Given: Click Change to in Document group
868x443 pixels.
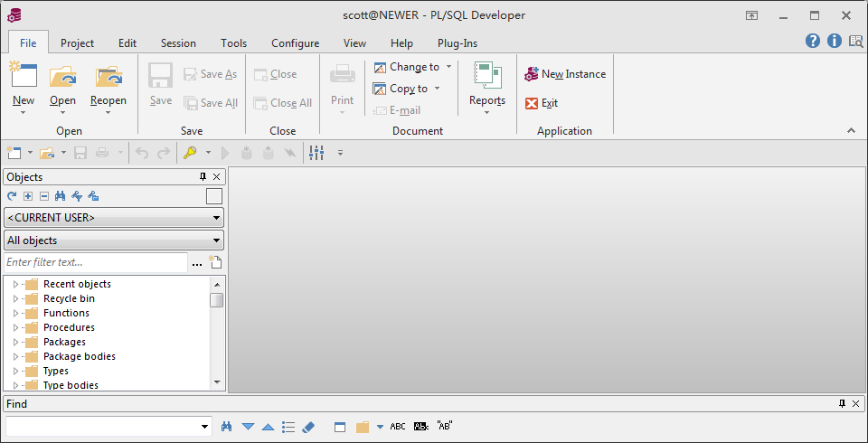Looking at the screenshot, I should pos(407,67).
